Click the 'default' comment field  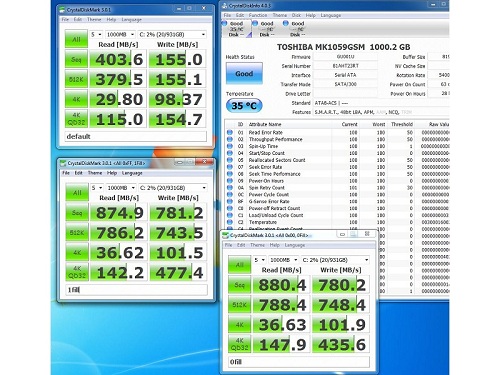pos(135,136)
